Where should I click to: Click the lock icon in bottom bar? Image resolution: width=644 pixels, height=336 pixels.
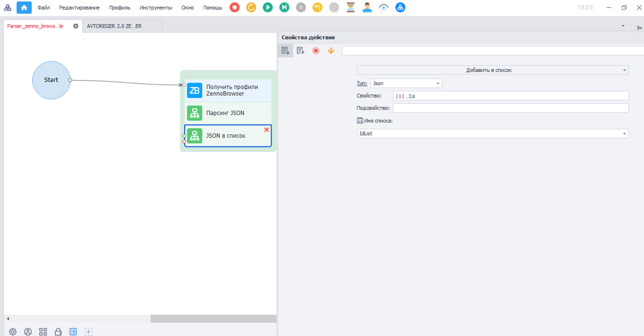click(x=58, y=331)
